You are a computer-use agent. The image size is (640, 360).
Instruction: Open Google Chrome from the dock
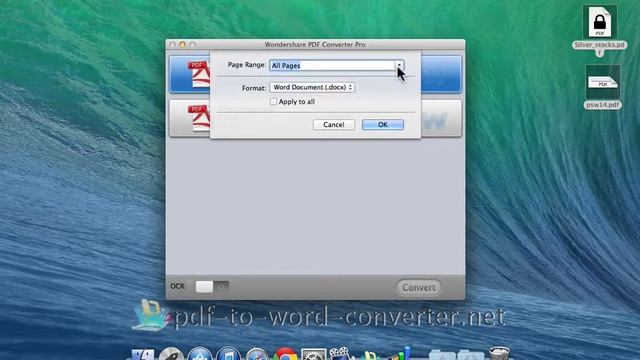[x=285, y=354]
